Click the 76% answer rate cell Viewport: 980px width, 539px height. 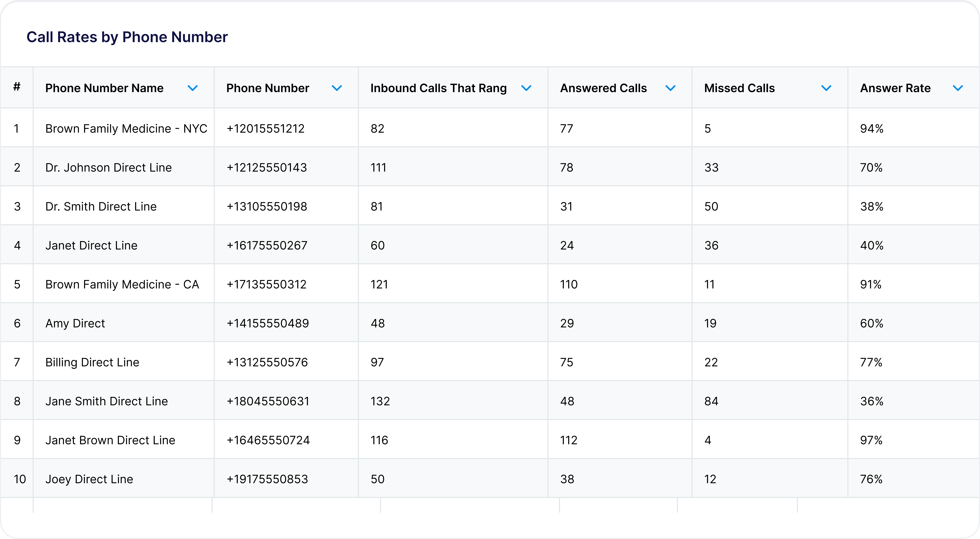[871, 479]
